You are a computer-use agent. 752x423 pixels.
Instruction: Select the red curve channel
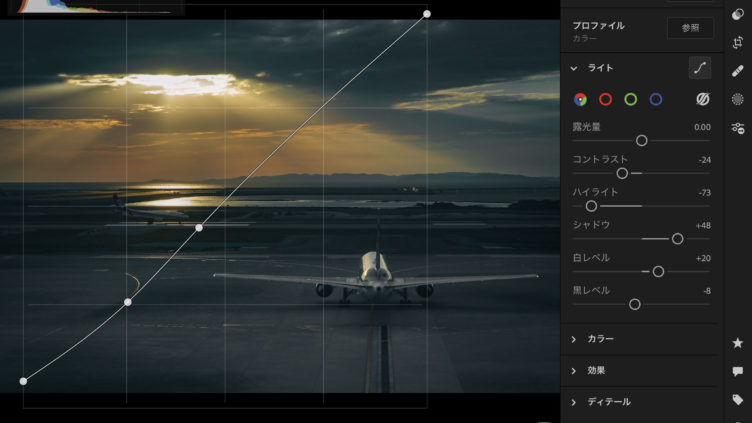point(605,99)
